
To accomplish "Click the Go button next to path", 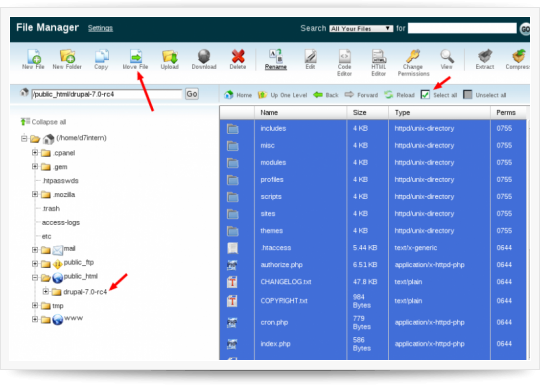I will (x=192, y=94).
